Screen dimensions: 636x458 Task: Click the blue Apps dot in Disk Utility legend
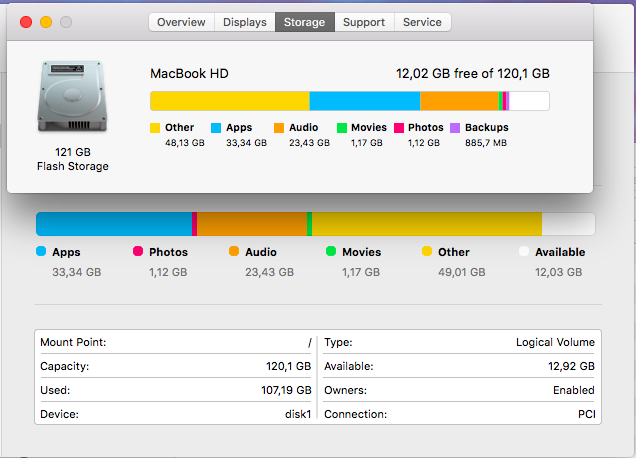point(41,251)
